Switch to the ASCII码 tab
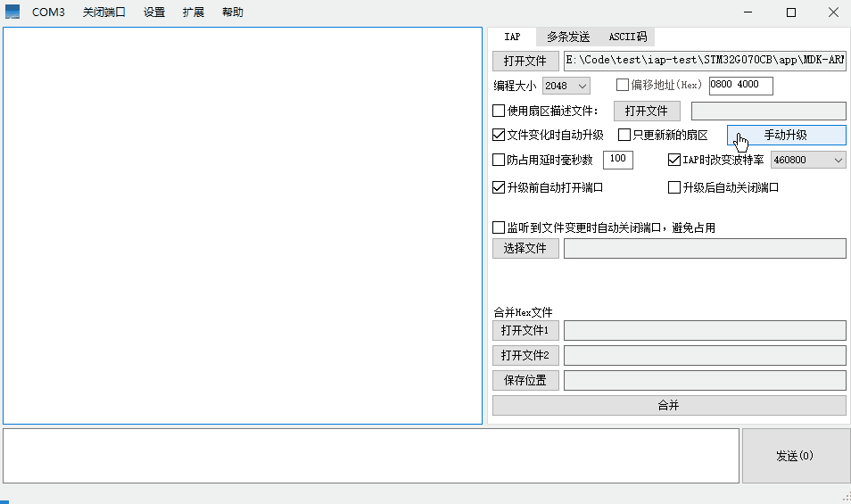Image resolution: width=851 pixels, height=504 pixels. [627, 37]
